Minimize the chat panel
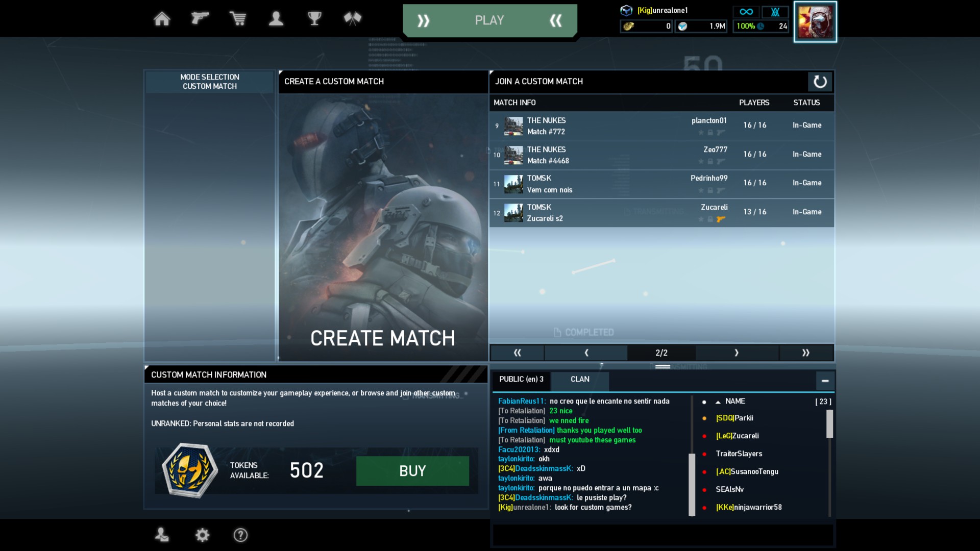Viewport: 980px width, 551px height. click(825, 381)
